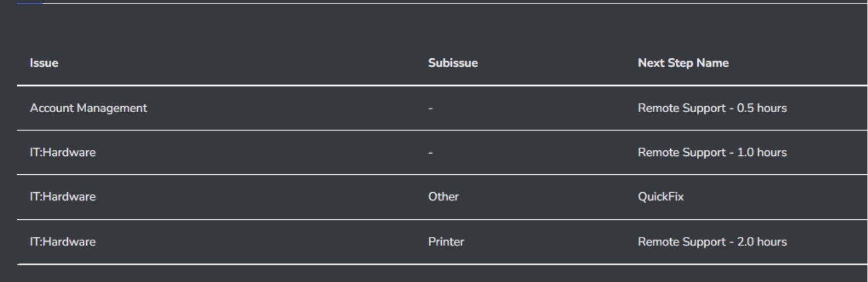Open Remote Support - 1.0 hours step
Screen dimensions: 868x282
(712, 153)
